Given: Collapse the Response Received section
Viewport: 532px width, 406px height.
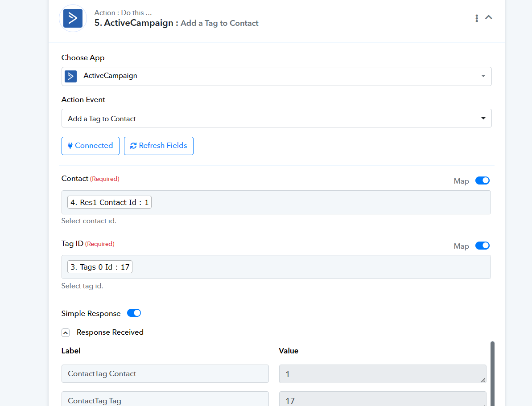Looking at the screenshot, I should (66, 333).
